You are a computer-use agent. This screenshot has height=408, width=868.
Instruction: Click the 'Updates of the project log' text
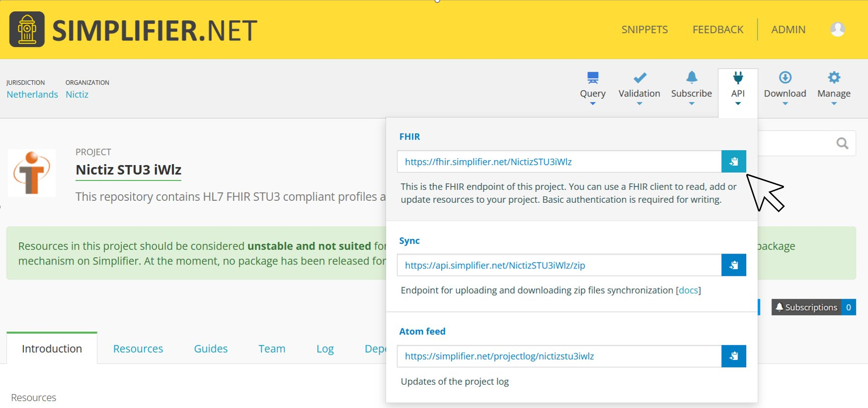(x=455, y=382)
